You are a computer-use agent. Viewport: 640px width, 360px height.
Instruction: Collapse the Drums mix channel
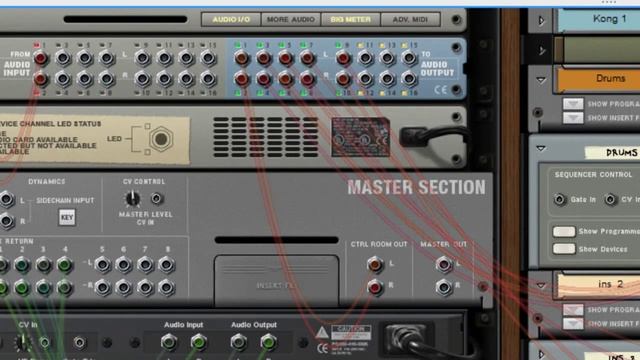pos(541,80)
